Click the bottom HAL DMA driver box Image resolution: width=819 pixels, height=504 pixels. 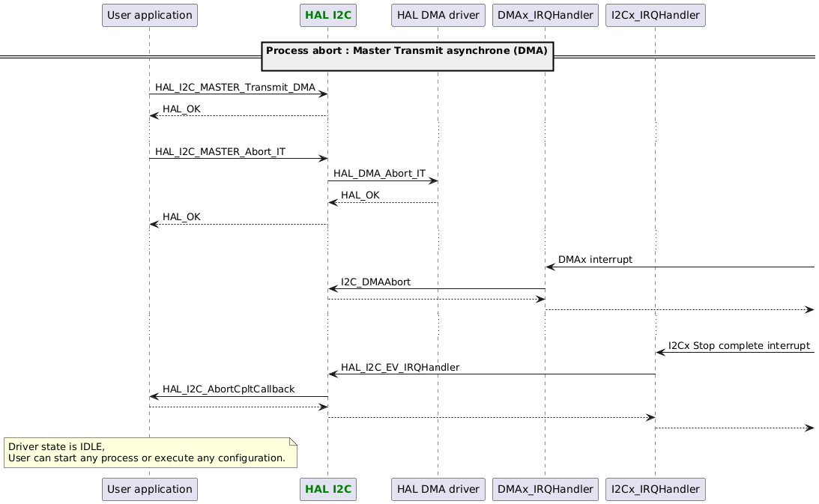pyautogui.click(x=438, y=489)
